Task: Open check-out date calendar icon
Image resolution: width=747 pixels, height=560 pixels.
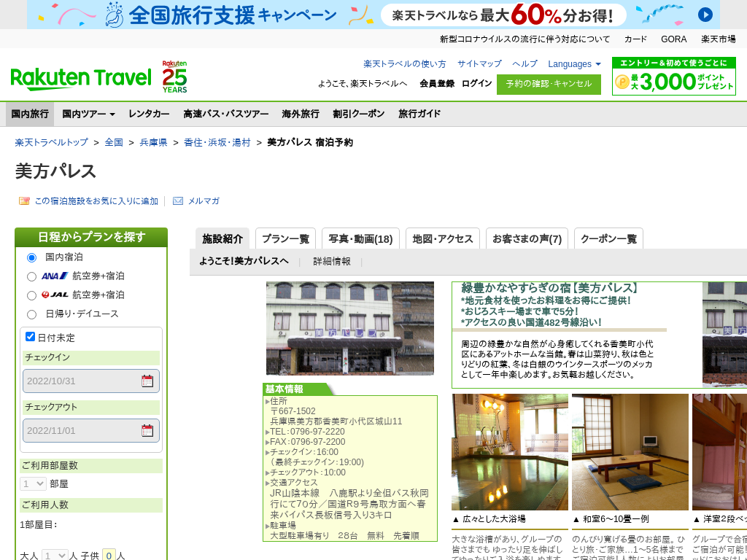Action: (147, 430)
